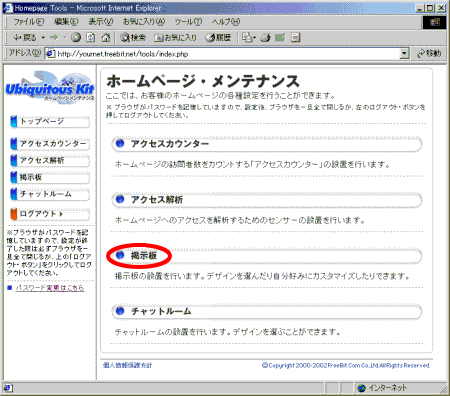Minimize the Internet Explorer window
The height and width of the screenshot is (396, 450).
pos(420,8)
